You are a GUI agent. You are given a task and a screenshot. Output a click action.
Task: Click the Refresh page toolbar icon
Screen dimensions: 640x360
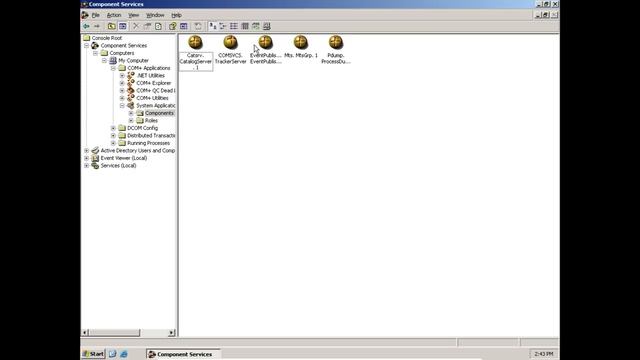(x=158, y=26)
